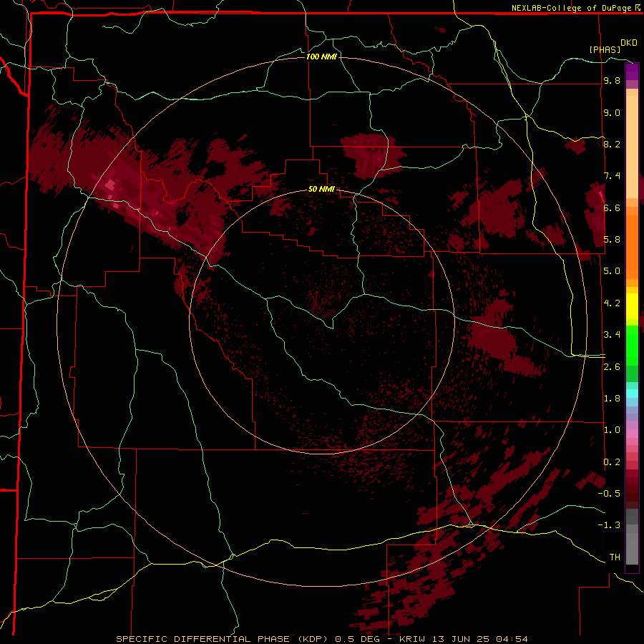Click the 50 NMI range ring label
Screen dimensions: 644x644
point(321,189)
